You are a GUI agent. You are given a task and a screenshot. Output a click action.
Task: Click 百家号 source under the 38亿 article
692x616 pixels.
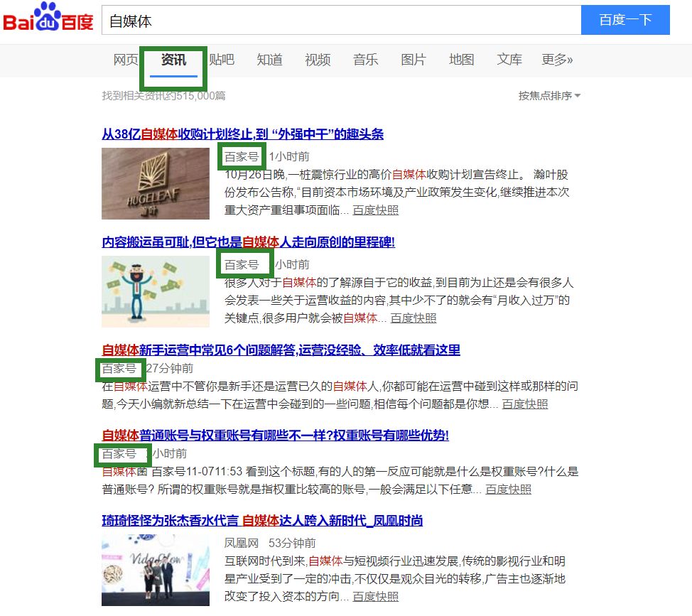[x=242, y=156]
